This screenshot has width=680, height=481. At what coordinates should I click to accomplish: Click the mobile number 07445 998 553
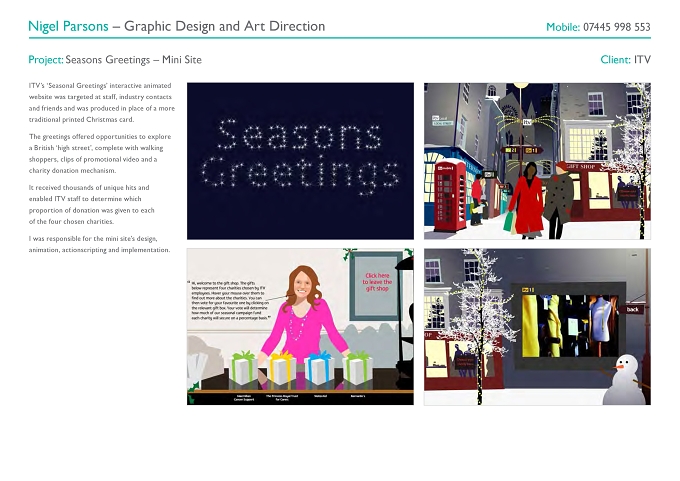coord(617,27)
